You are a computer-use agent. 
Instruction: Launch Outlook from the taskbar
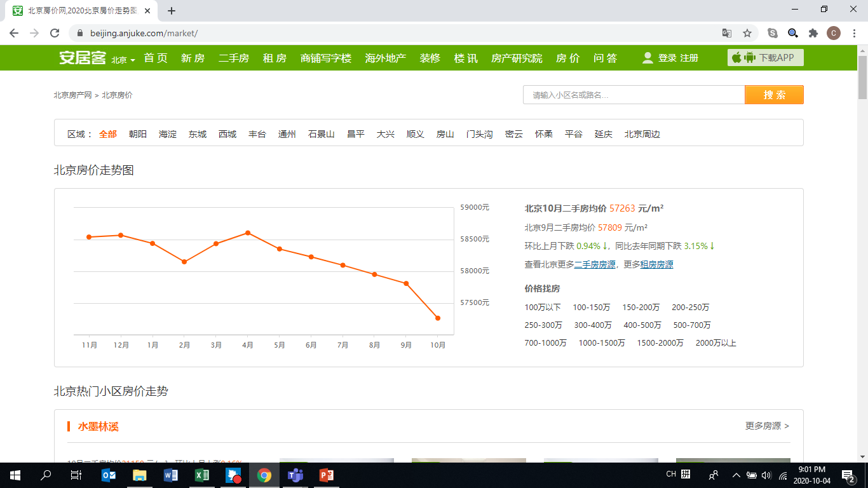tap(109, 475)
